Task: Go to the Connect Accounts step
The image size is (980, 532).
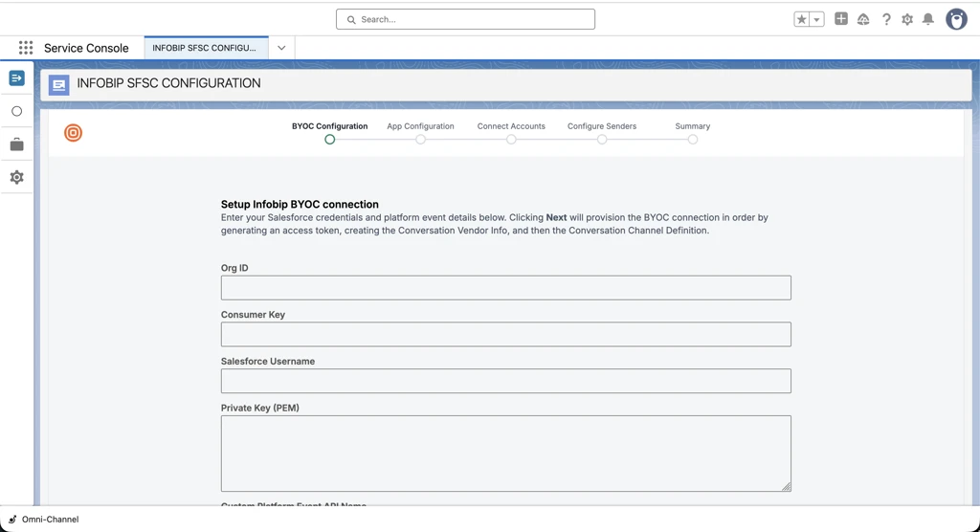Action: (x=511, y=126)
